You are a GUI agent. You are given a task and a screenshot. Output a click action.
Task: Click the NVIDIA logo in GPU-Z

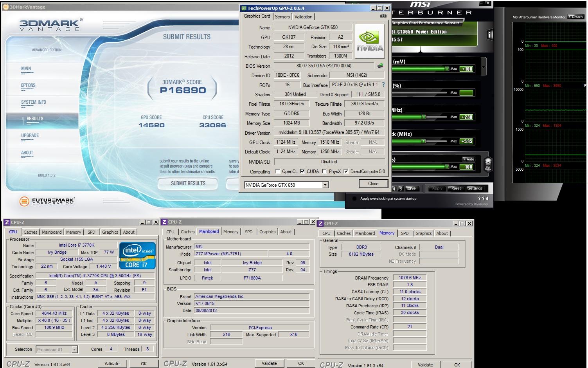[369, 41]
